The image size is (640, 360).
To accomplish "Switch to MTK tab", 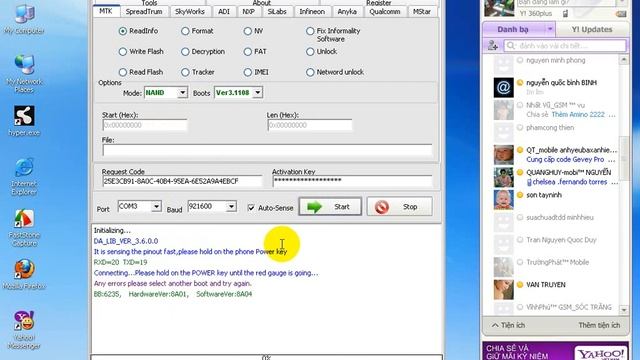I will point(106,11).
